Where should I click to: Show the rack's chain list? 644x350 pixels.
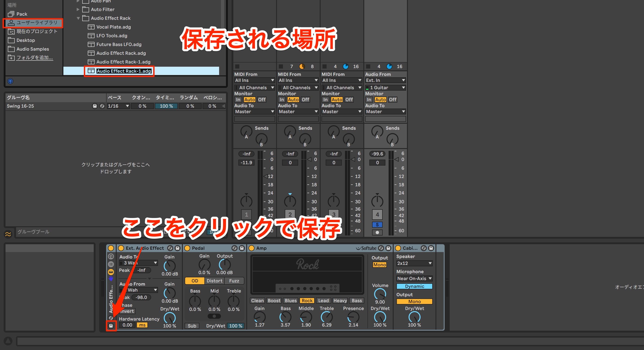[x=111, y=264]
